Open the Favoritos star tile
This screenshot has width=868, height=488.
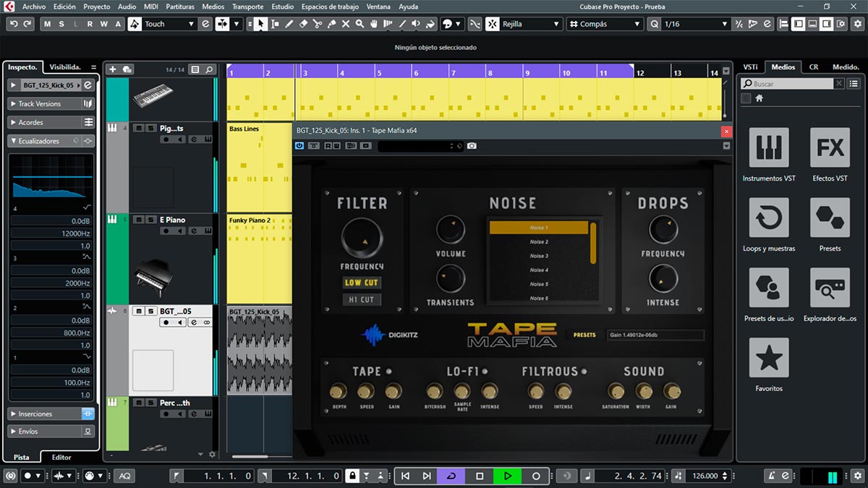pyautogui.click(x=769, y=358)
